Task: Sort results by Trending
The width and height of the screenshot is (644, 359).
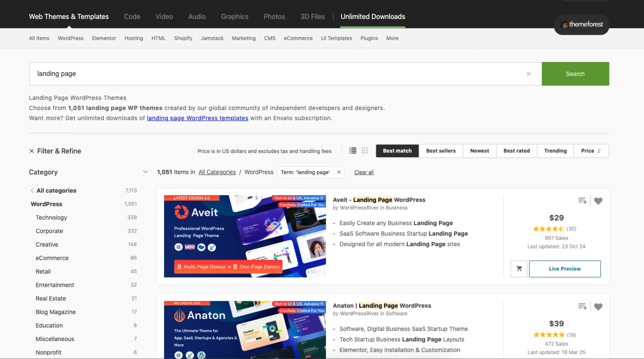Action: 555,151
